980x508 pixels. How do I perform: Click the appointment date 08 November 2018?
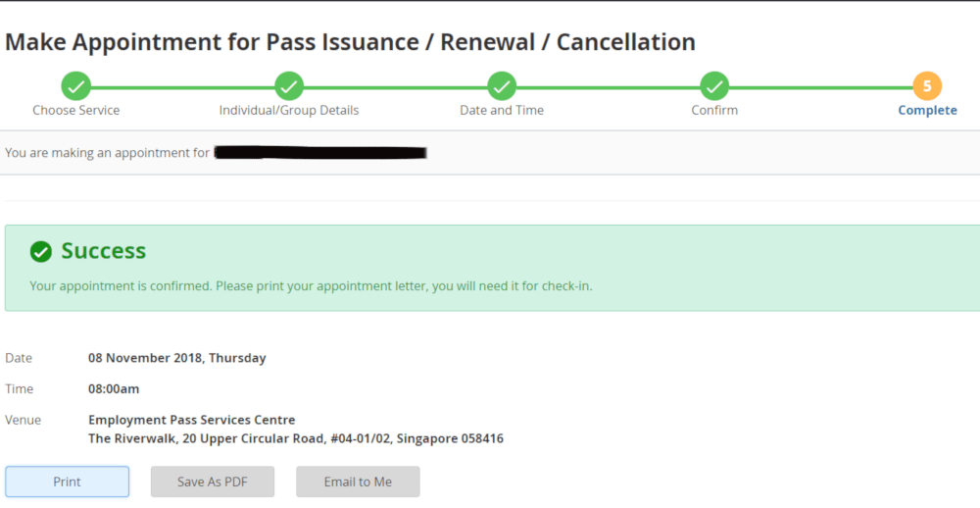coord(176,358)
